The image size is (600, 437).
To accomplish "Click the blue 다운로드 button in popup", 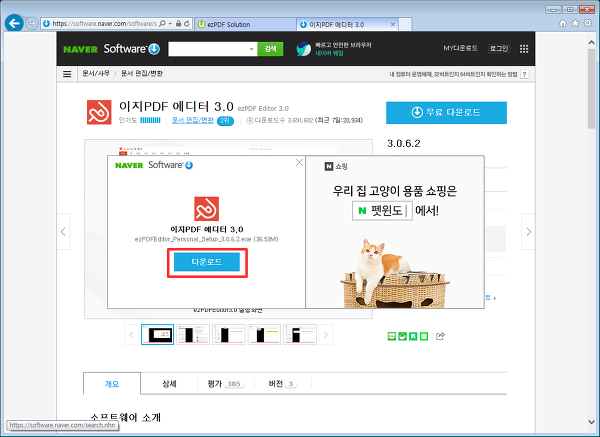I will 207,262.
